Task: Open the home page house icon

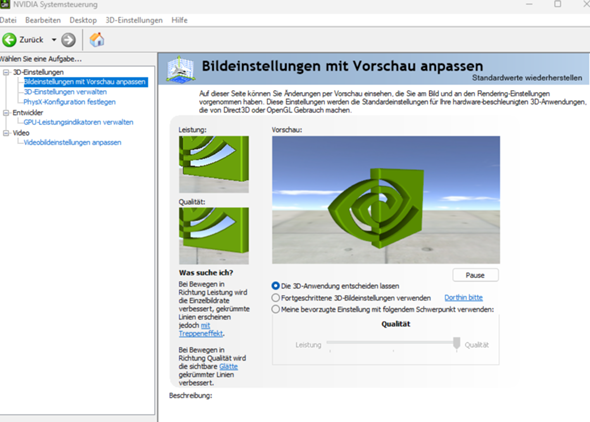Action: [x=97, y=39]
